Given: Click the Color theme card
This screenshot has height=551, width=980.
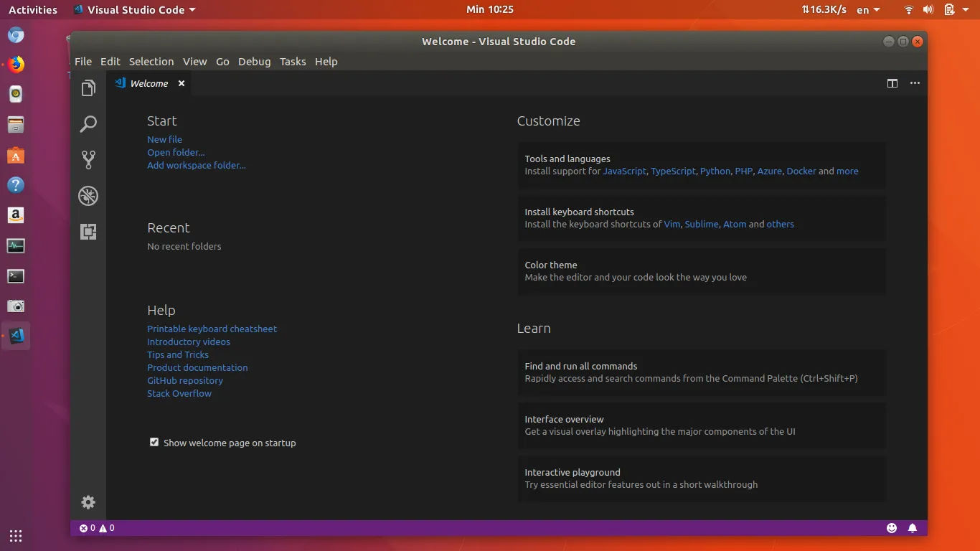Looking at the screenshot, I should pyautogui.click(x=702, y=271).
